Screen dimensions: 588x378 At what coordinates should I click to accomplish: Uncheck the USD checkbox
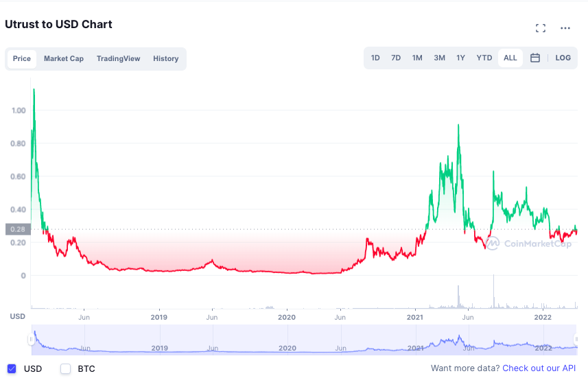[x=12, y=368]
